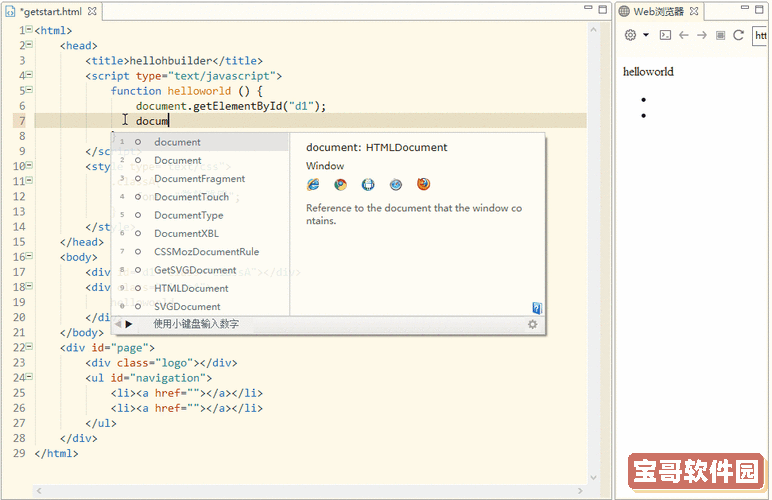772x500 pixels.
Task: Choose 'DocumentTouch' suggestion
Action: coord(200,197)
